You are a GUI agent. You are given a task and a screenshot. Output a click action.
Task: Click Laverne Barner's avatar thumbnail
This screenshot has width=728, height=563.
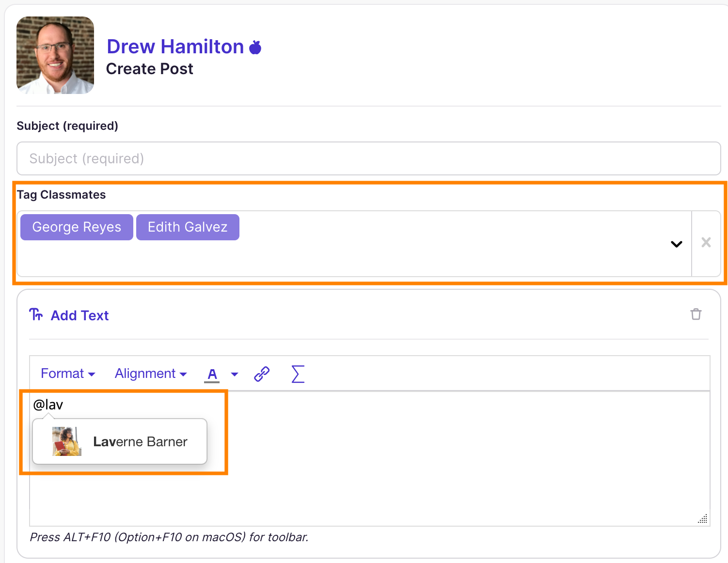click(67, 441)
